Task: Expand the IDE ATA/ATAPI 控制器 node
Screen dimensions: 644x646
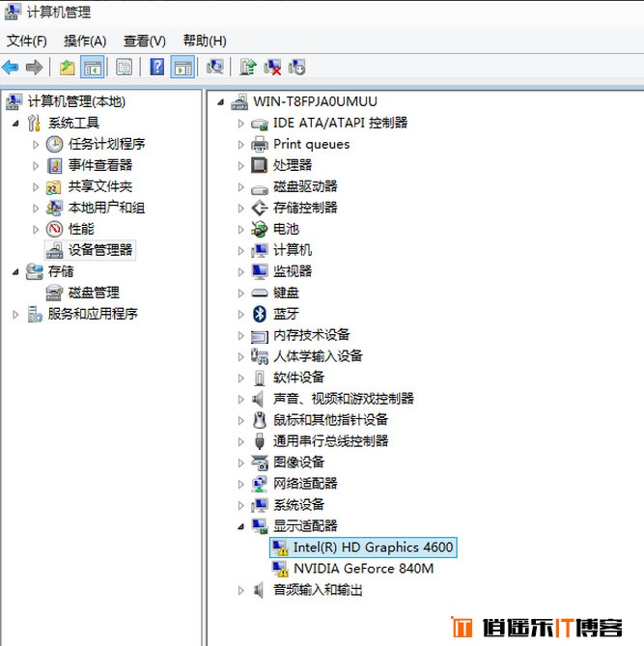Action: pyautogui.click(x=241, y=124)
